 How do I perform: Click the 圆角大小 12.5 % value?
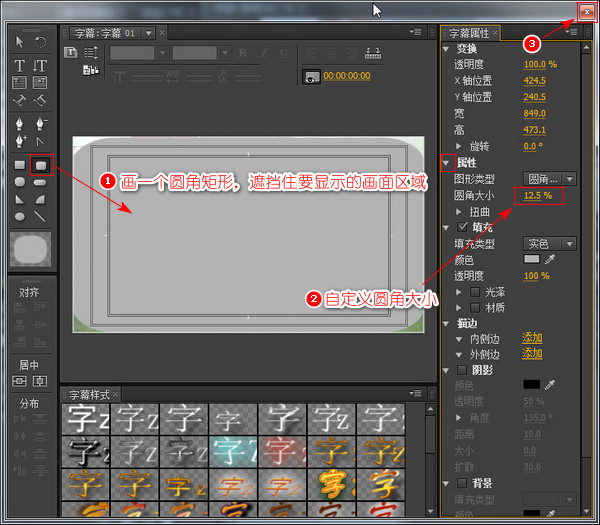[x=538, y=196]
